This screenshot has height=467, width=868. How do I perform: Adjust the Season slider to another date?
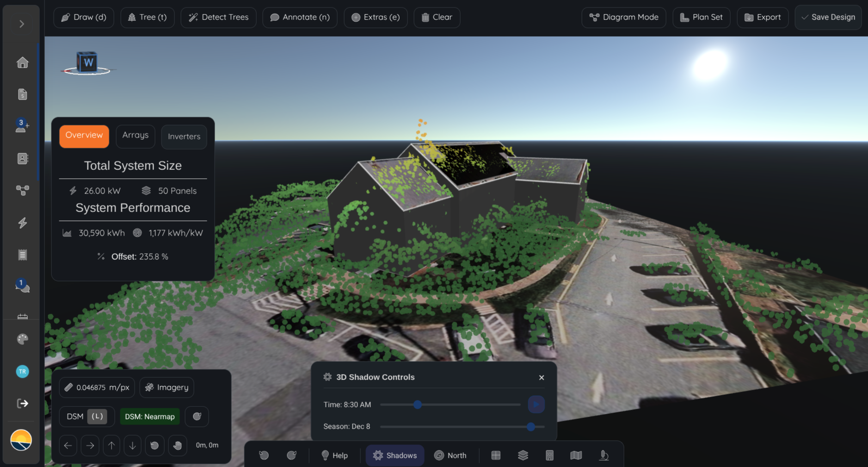pyautogui.click(x=530, y=426)
